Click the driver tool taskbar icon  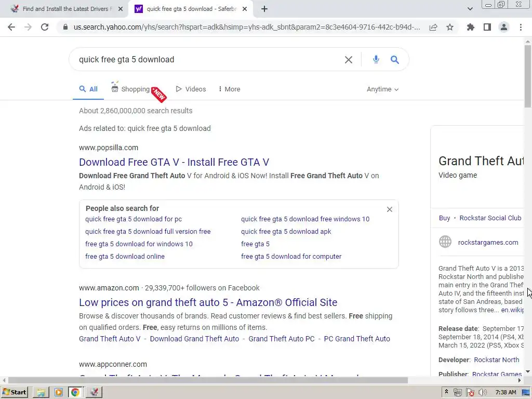point(94,393)
